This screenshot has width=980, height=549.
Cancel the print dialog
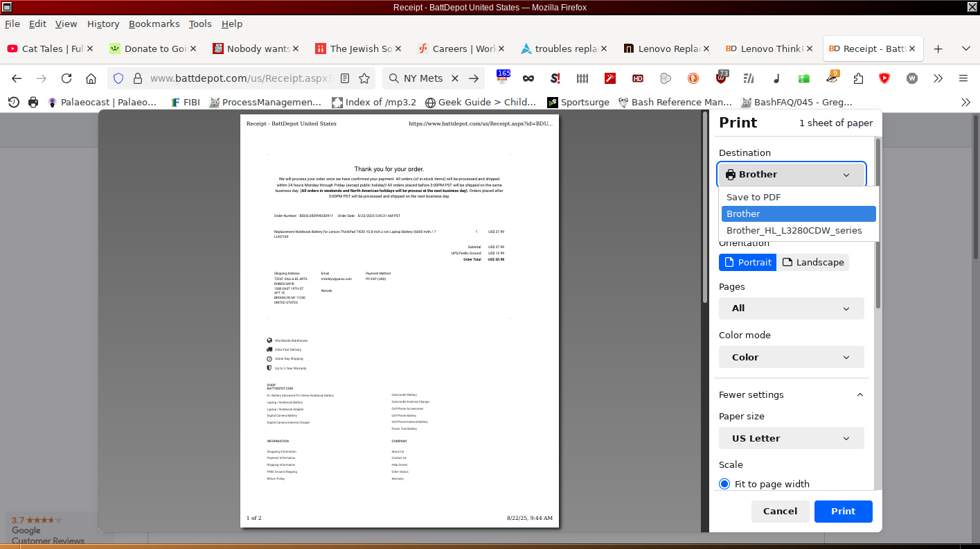pos(780,511)
